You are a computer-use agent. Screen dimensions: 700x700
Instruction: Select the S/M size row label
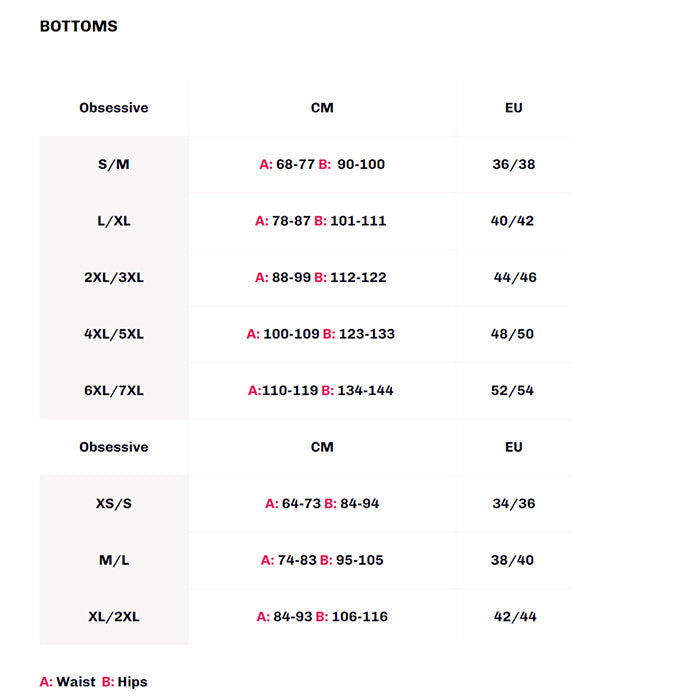pos(114,164)
